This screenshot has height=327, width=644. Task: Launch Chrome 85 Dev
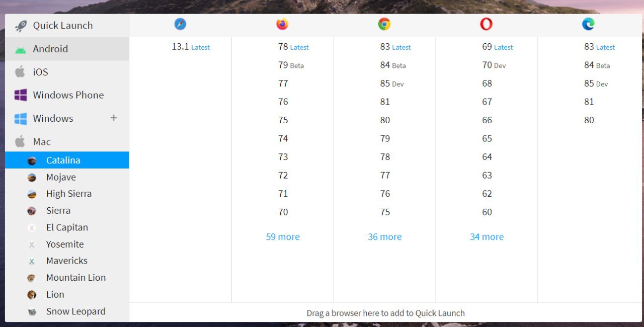[392, 84]
